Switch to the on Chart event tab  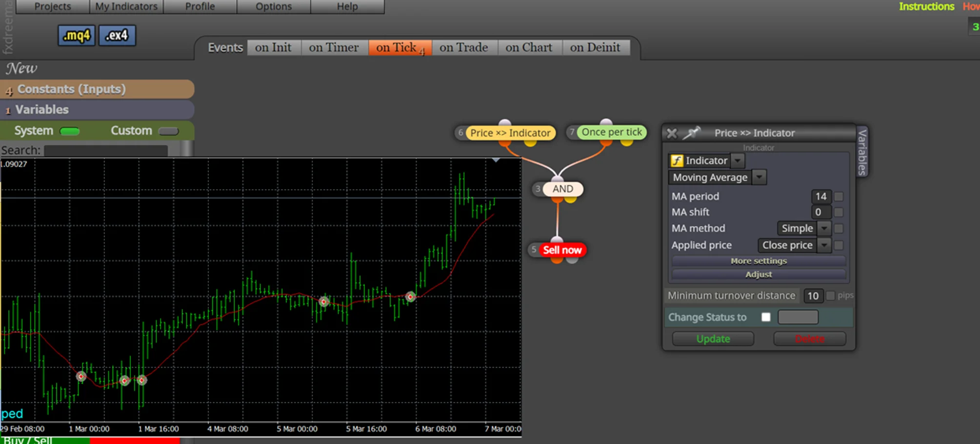(x=529, y=48)
